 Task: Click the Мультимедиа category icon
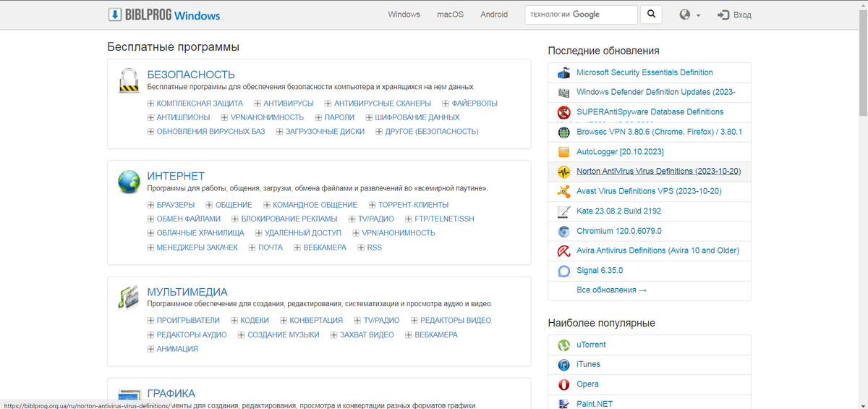coord(129,298)
